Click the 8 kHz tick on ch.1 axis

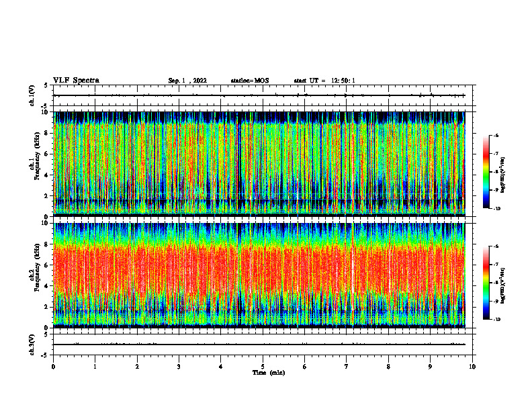[47, 133]
